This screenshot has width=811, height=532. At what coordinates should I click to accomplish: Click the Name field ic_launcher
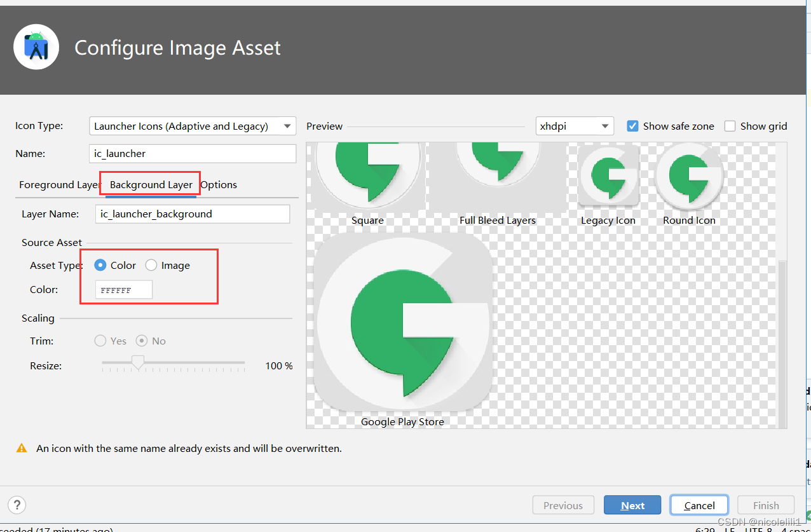(x=193, y=153)
